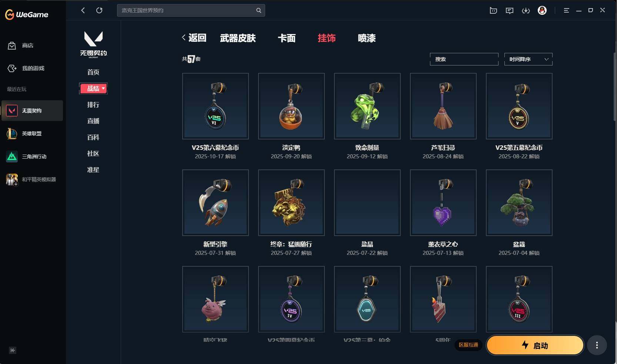Open the download manager icon
Image resolution: width=617 pixels, height=364 pixels.
pyautogui.click(x=526, y=10)
